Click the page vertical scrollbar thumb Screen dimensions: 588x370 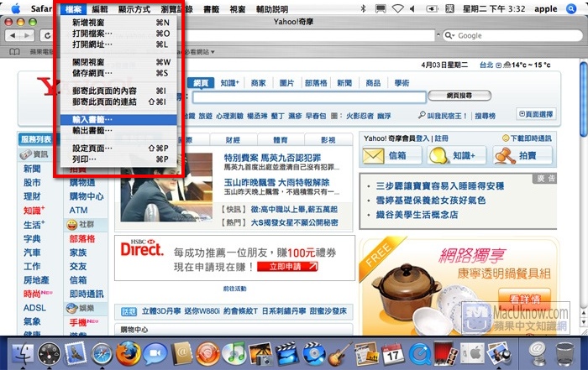pos(584,99)
